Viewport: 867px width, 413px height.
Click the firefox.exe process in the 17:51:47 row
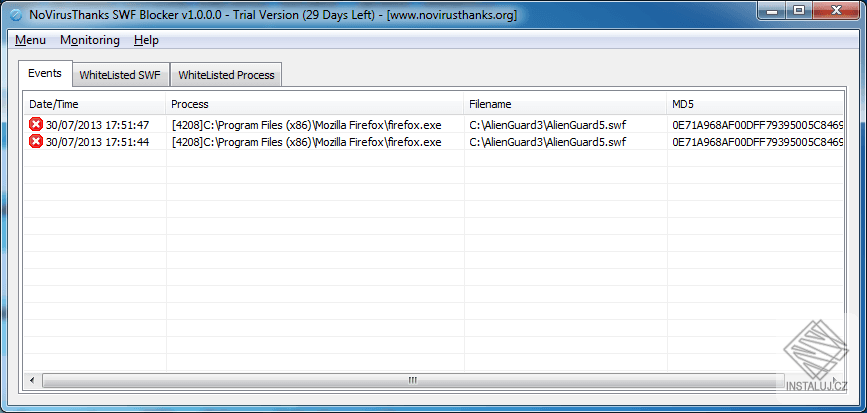[306, 125]
